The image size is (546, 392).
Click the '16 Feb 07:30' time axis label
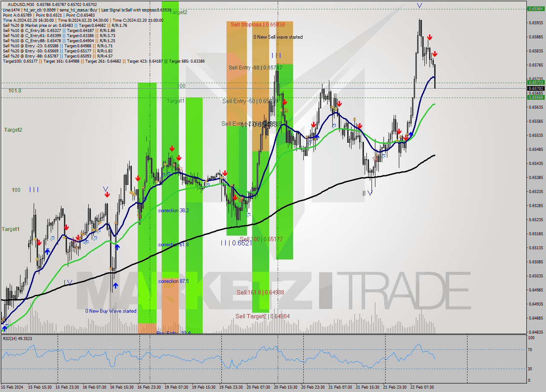point(95,387)
